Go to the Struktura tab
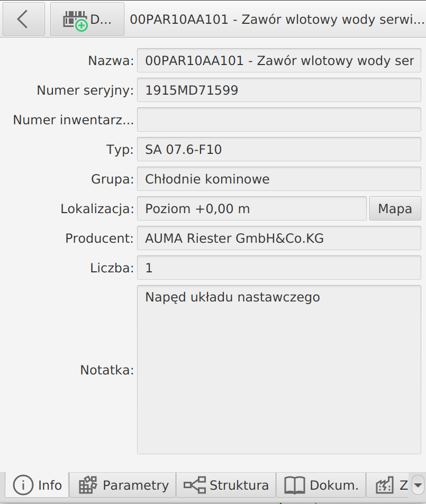426x504 pixels. 226,485
